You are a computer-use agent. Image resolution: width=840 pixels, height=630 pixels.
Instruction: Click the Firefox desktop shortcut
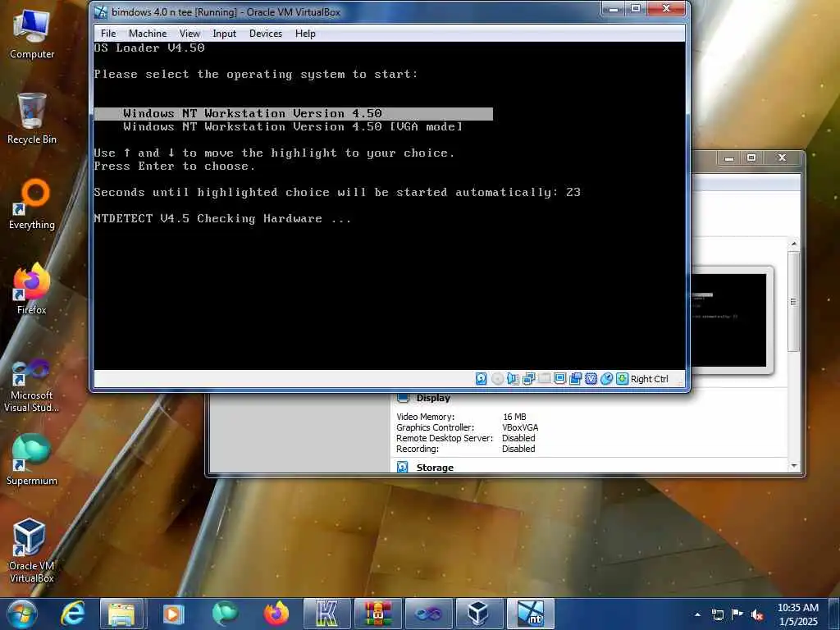tap(32, 290)
